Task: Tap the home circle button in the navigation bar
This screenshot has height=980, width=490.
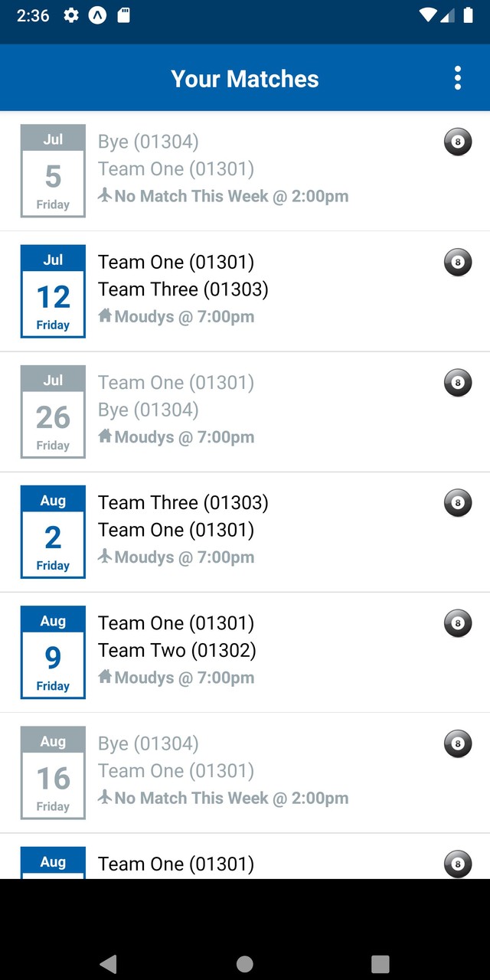Action: click(245, 964)
